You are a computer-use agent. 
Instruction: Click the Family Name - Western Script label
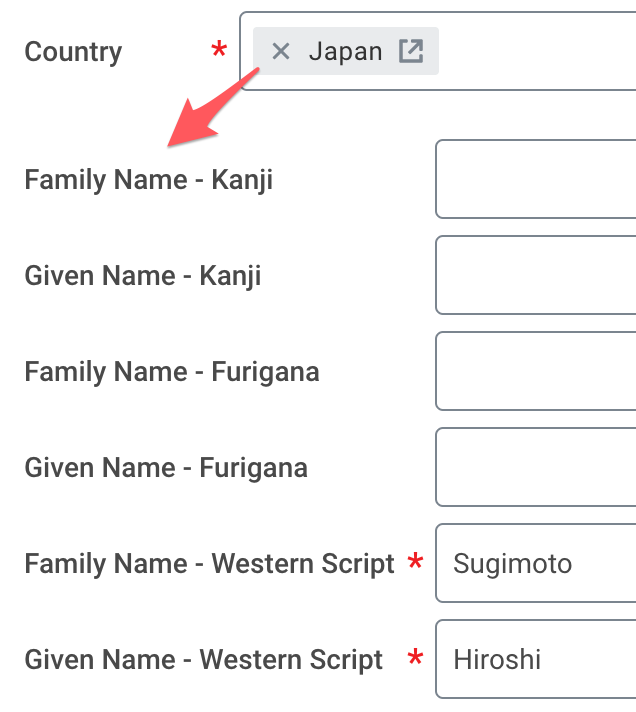coord(210,564)
